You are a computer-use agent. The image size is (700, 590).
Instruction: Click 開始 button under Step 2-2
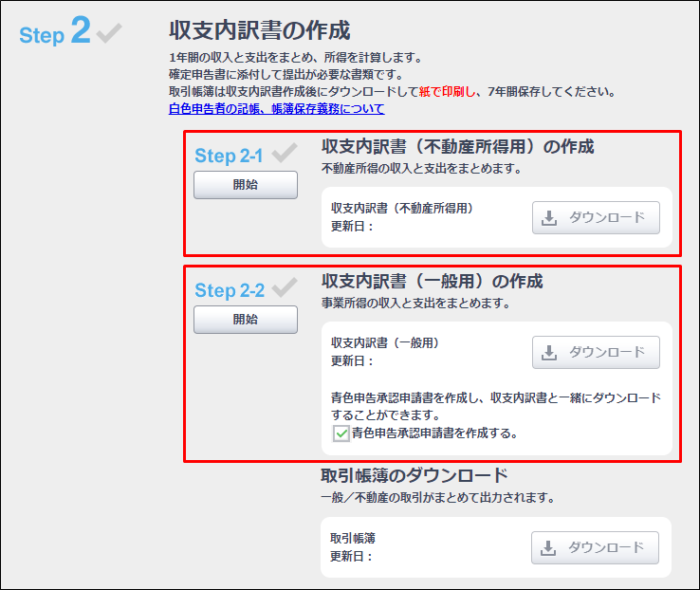point(246,320)
